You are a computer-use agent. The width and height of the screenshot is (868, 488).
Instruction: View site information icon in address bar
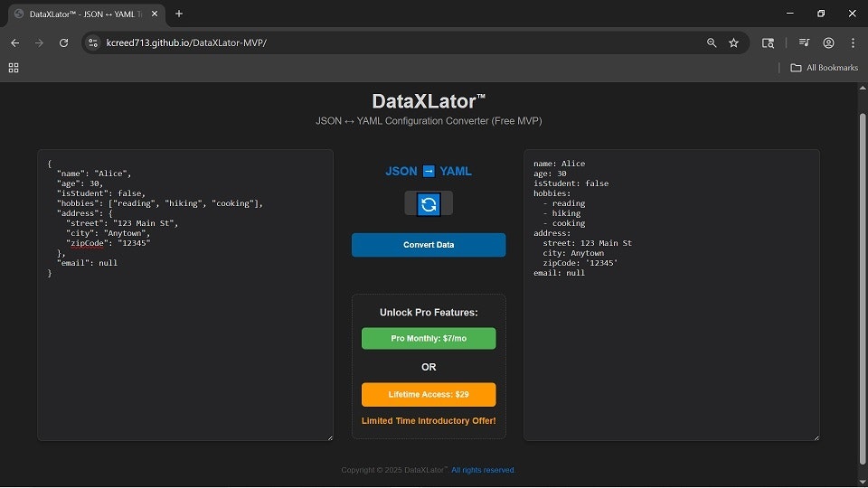pos(93,42)
